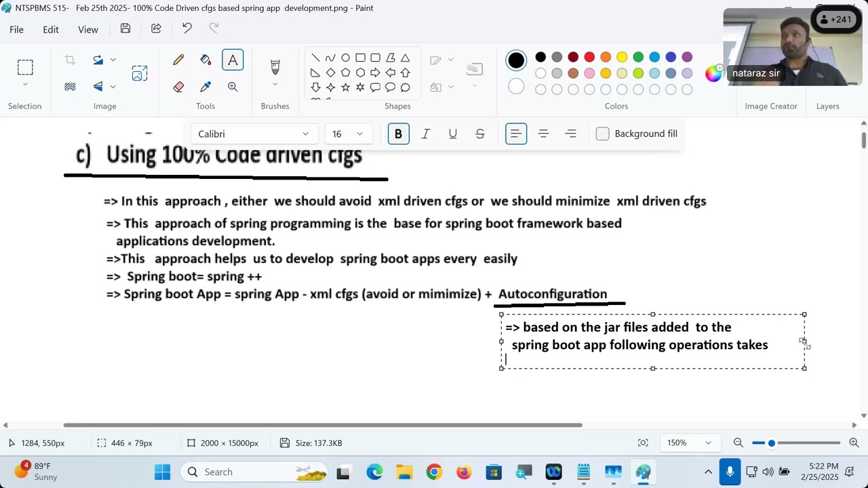This screenshot has width=868, height=488.
Task: Pick the oval shape
Action: click(345, 58)
